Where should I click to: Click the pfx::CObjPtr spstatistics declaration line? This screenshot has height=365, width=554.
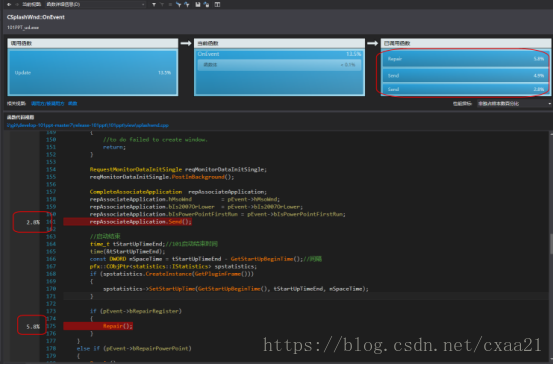click(x=173, y=266)
